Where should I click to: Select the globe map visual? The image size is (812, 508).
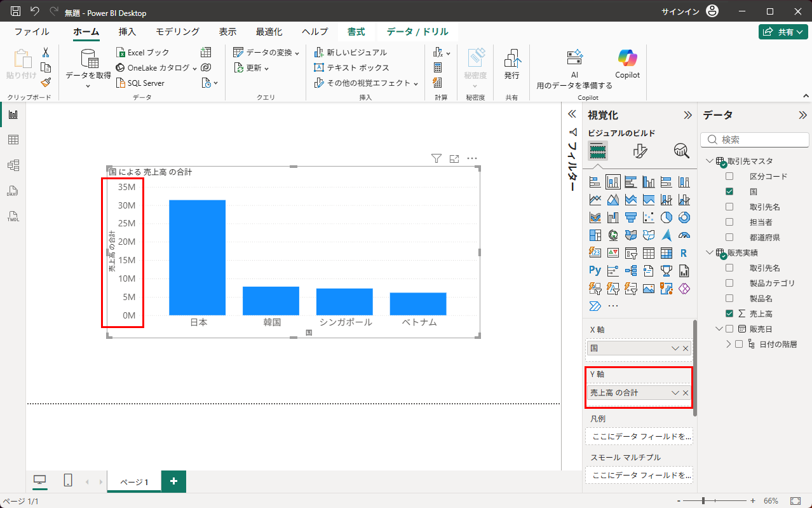pos(613,235)
